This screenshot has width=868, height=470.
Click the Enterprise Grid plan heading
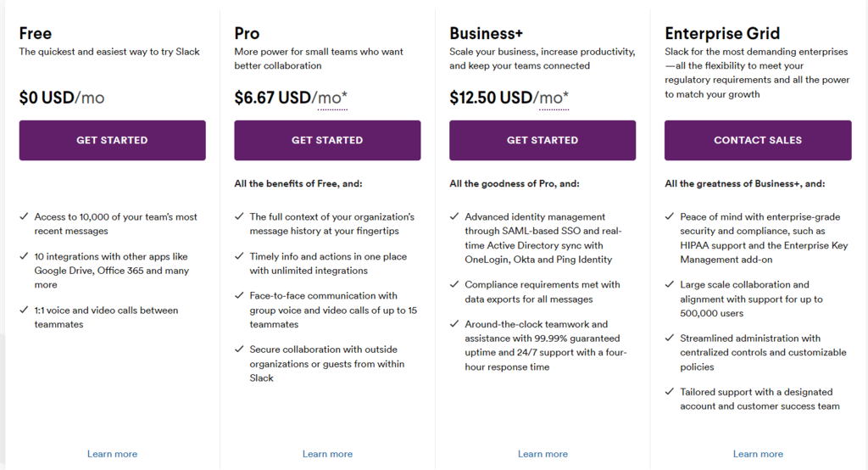(x=722, y=34)
